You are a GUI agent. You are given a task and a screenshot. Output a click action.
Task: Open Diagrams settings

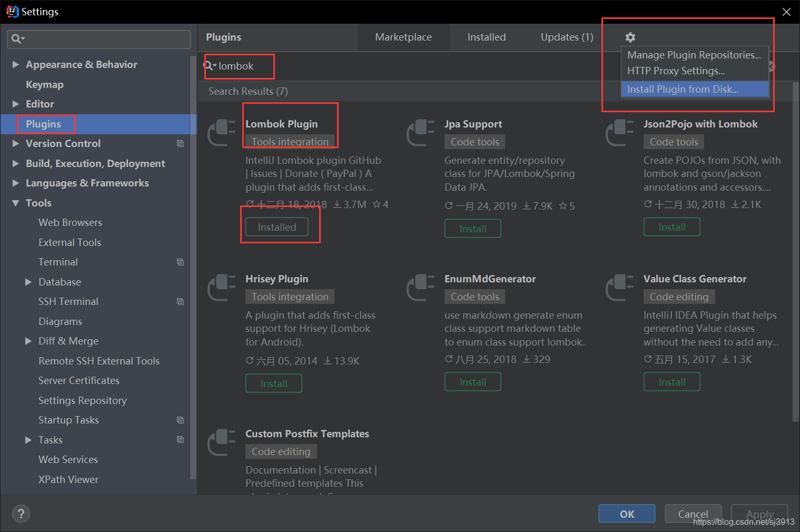60,321
